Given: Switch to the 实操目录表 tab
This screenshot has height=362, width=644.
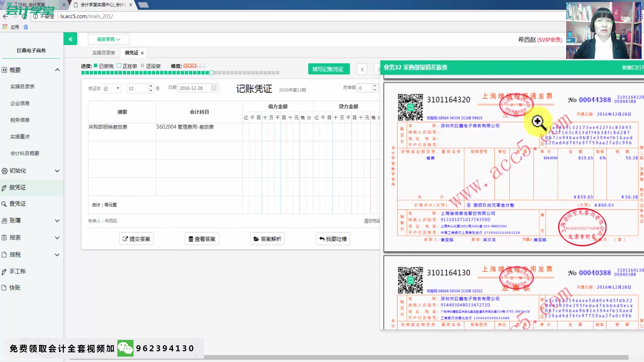Looking at the screenshot, I should [103, 53].
